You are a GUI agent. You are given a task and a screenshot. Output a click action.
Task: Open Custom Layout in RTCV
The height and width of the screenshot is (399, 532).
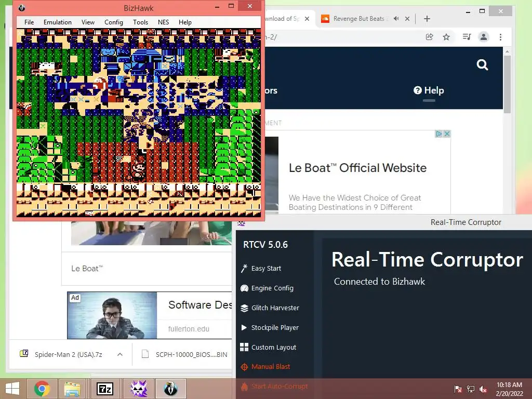pos(273,347)
